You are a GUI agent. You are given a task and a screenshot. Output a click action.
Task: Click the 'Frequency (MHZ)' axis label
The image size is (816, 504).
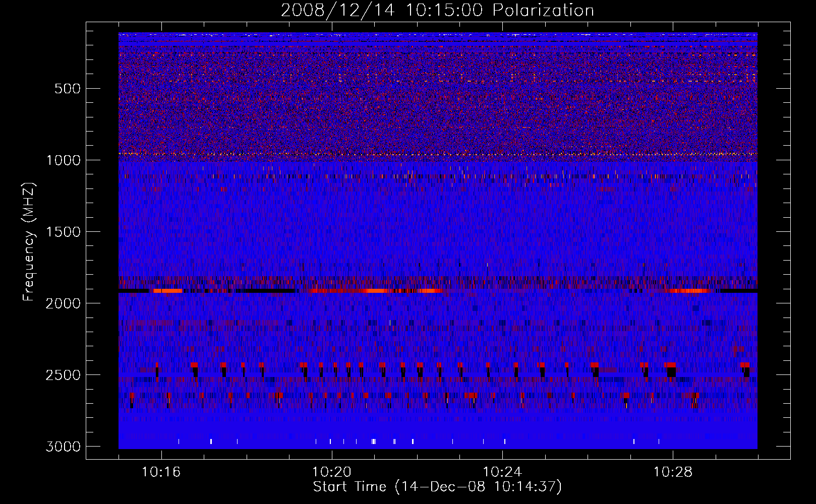pyautogui.click(x=29, y=242)
